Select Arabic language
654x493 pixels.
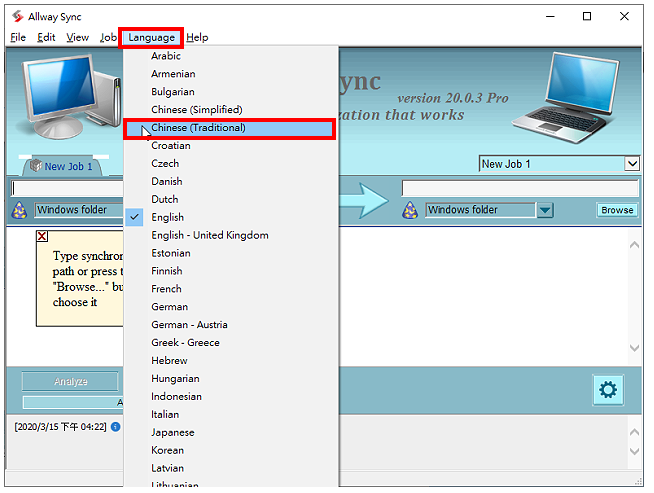point(231,56)
